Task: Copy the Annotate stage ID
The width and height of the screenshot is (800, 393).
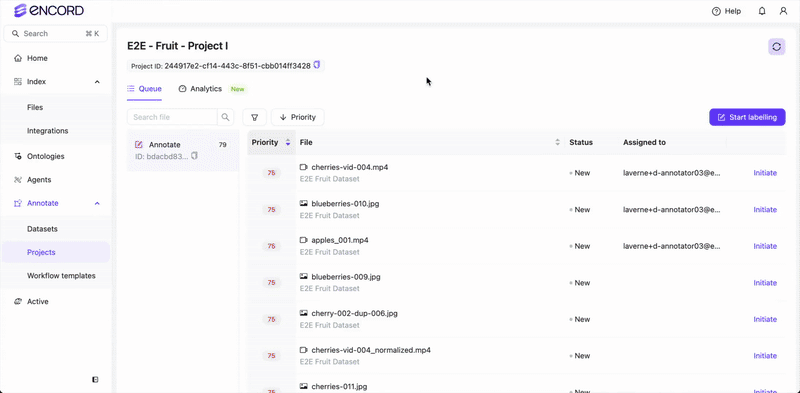Action: 194,156
